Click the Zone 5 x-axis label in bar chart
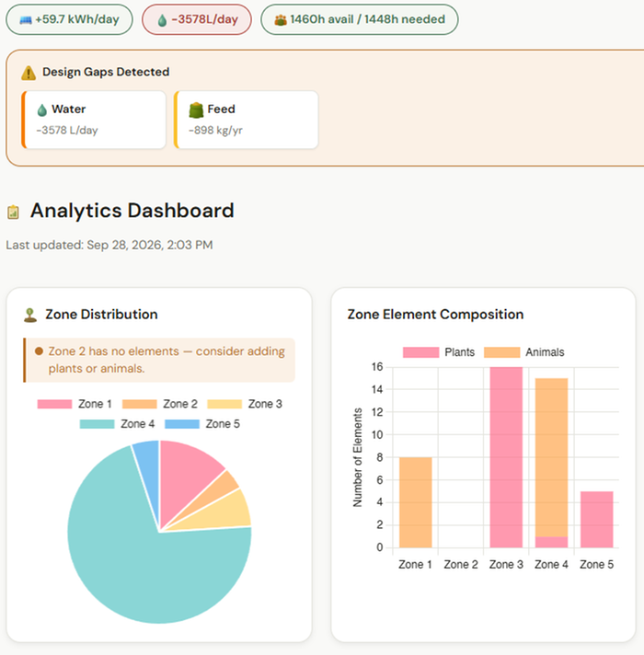 [597, 564]
